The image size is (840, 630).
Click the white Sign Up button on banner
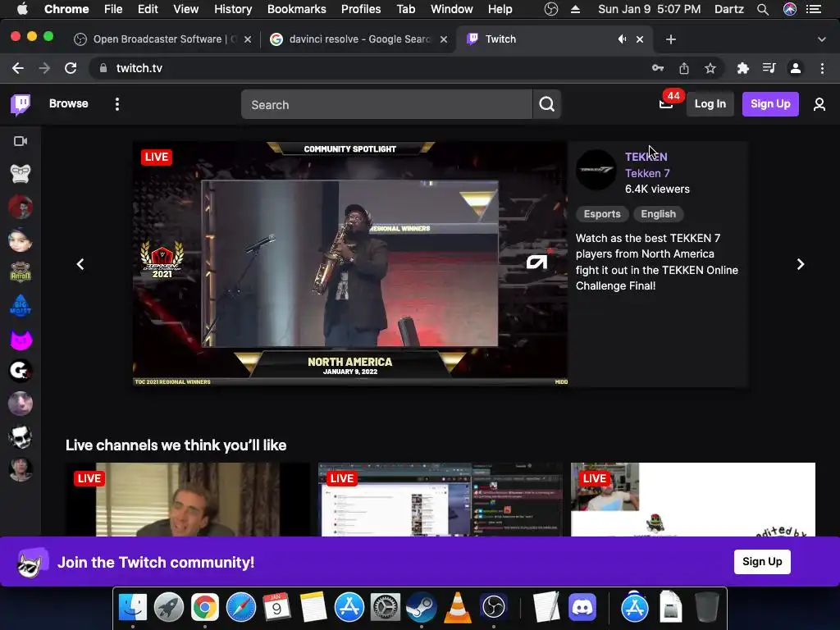click(762, 561)
